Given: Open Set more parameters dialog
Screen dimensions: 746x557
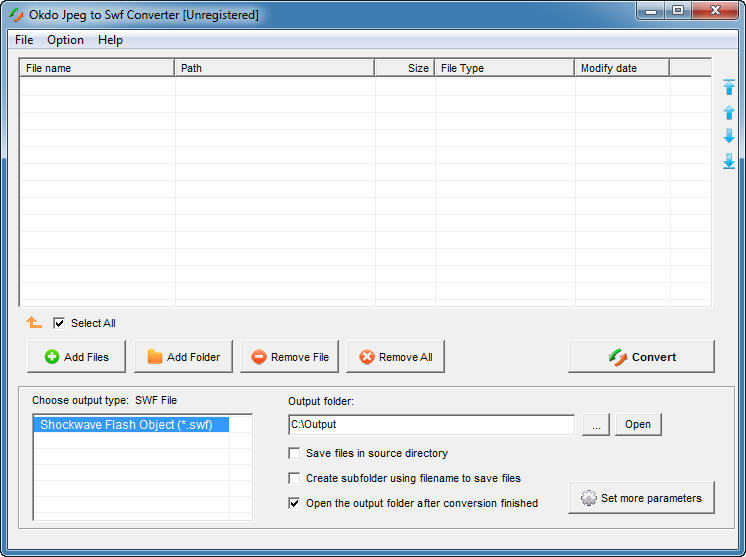Looking at the screenshot, I should (641, 498).
